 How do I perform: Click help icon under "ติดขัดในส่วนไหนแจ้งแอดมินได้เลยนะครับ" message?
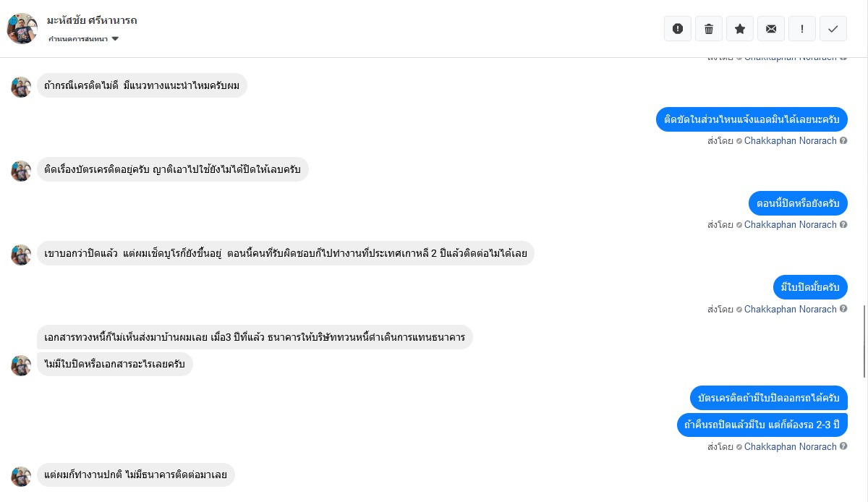click(x=843, y=141)
